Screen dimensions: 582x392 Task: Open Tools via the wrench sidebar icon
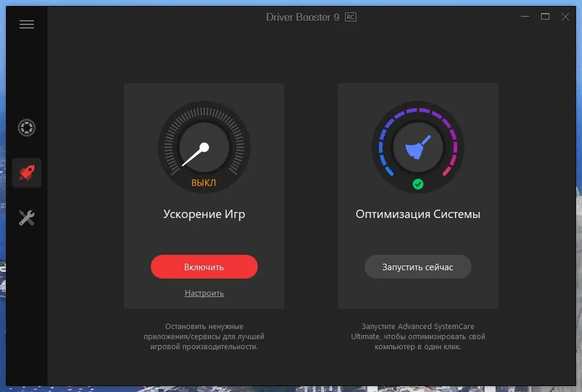coord(26,218)
